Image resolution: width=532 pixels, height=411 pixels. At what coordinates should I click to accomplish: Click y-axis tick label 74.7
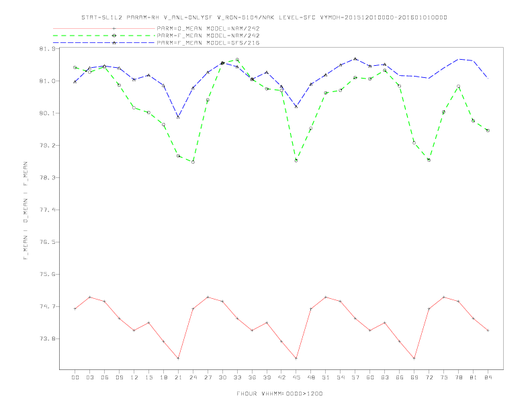coord(47,306)
